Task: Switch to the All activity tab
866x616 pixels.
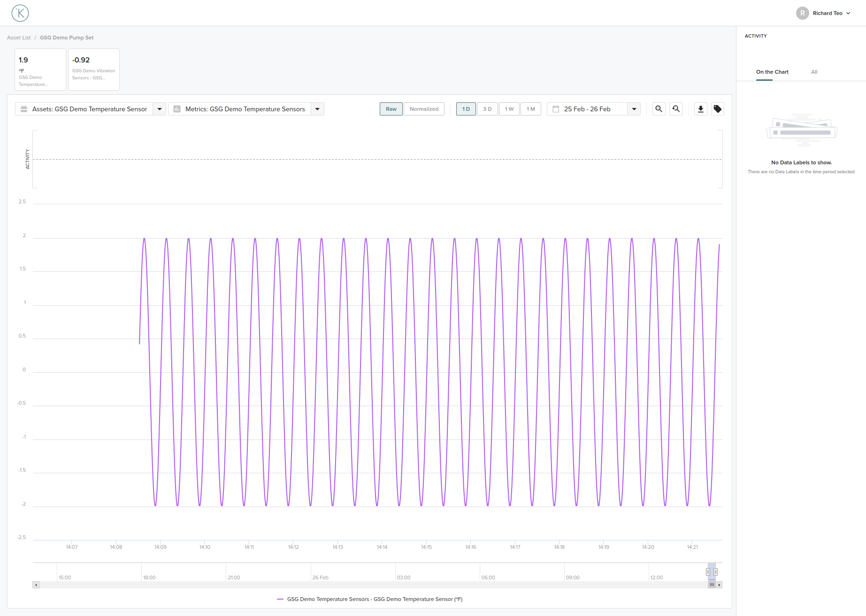Action: point(814,72)
